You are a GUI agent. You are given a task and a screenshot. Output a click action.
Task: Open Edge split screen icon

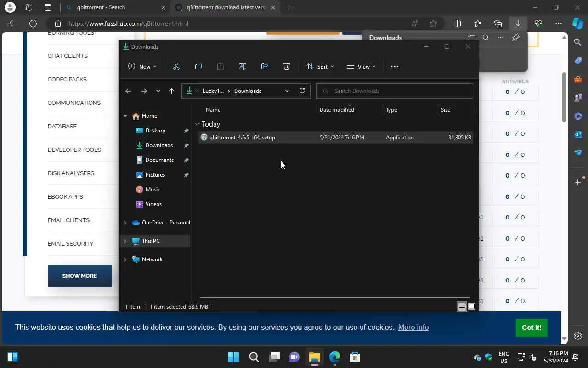458,23
